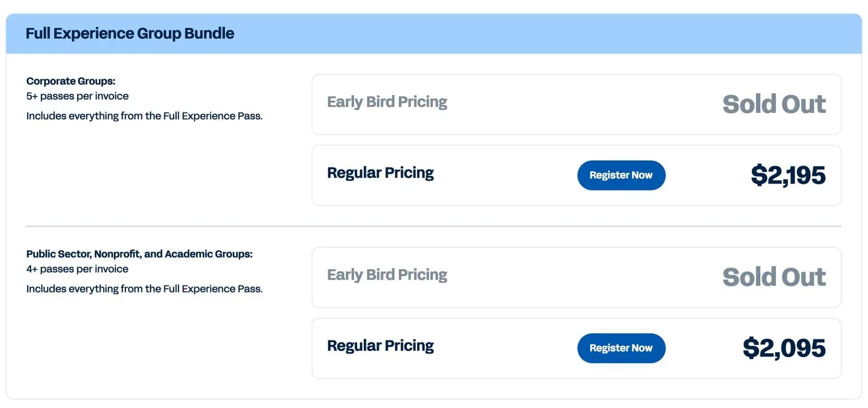
Task: Click the $2,195 price text
Action: [x=788, y=175]
